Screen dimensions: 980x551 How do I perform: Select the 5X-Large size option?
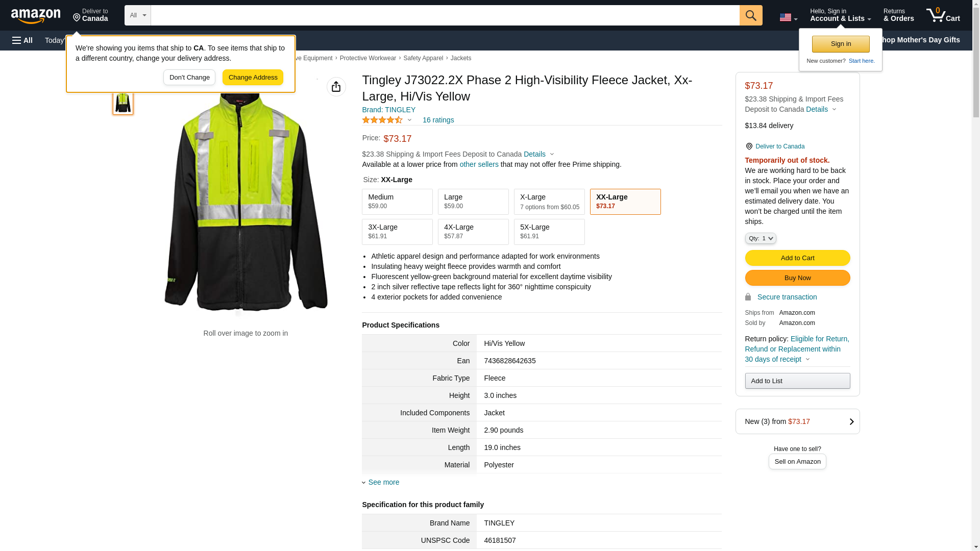pyautogui.click(x=549, y=232)
